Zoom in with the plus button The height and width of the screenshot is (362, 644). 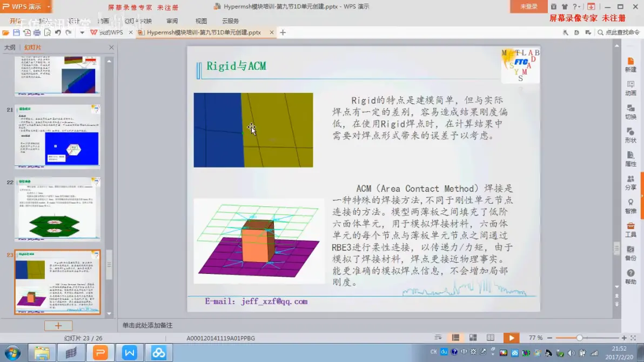pos(624,338)
